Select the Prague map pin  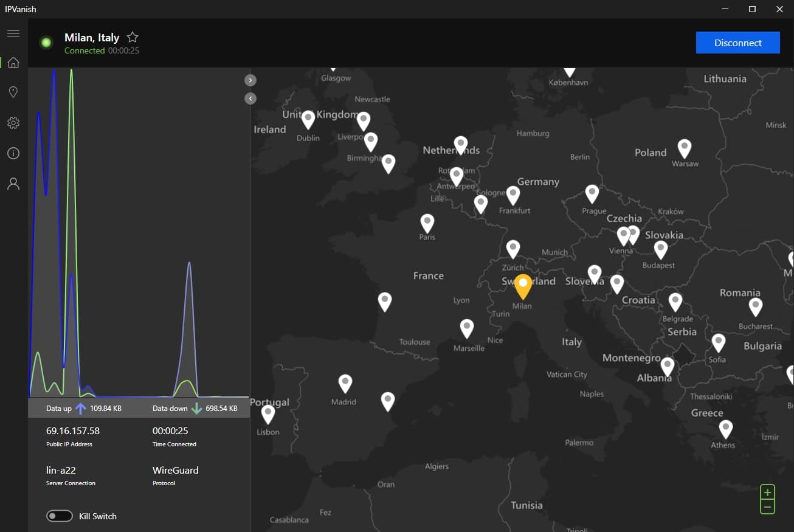pyautogui.click(x=592, y=194)
